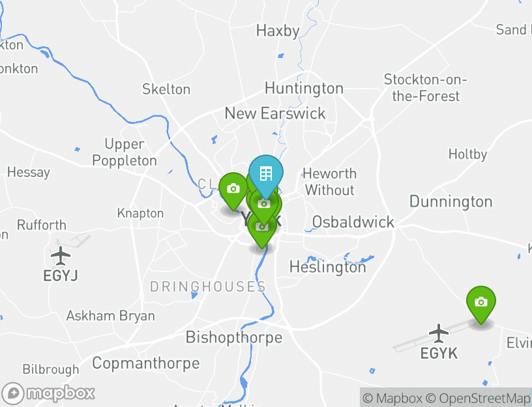This screenshot has height=407, width=532.
Task: Click the Dunnington place label
Action: 451,202
